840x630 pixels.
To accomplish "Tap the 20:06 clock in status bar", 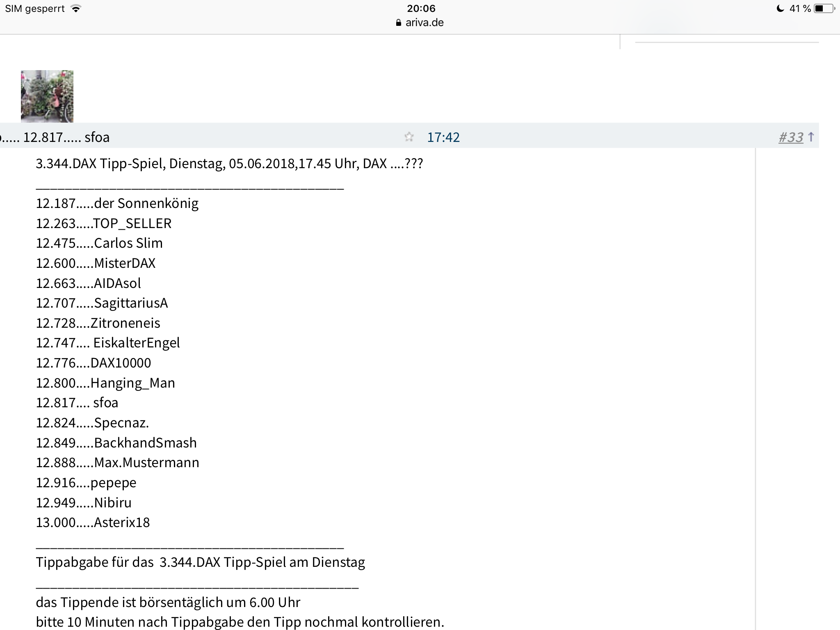I will [x=421, y=9].
